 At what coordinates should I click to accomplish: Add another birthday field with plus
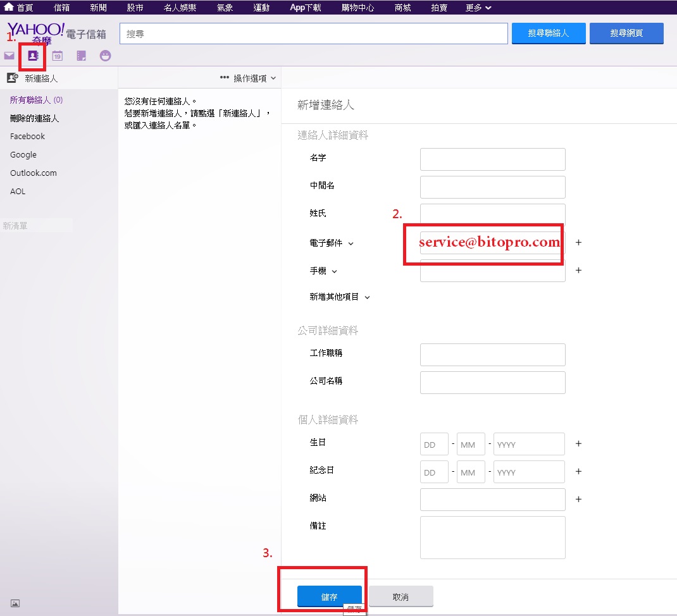[x=578, y=444]
